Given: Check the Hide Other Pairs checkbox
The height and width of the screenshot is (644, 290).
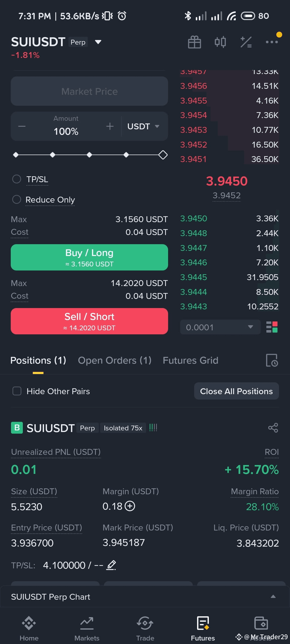Looking at the screenshot, I should (17, 391).
